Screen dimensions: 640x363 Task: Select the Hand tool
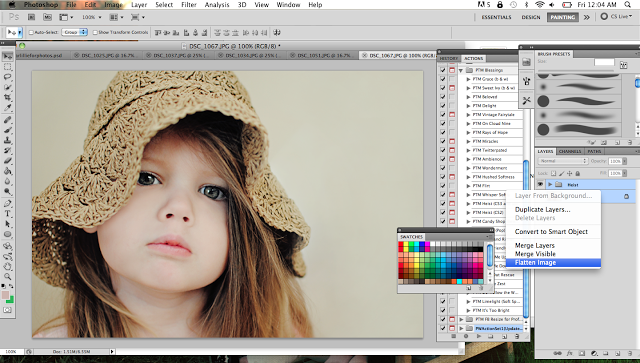click(x=7, y=267)
